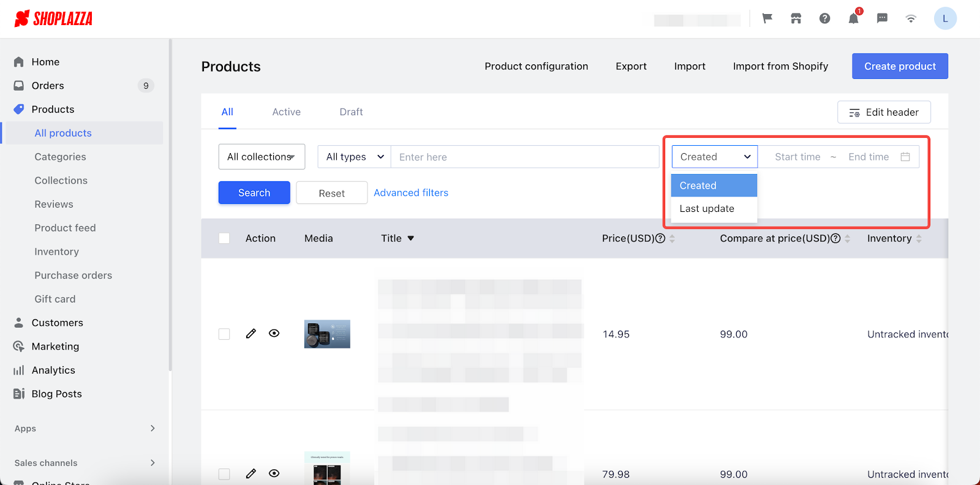
Task: Expand the Apps section chevron
Action: (153, 428)
